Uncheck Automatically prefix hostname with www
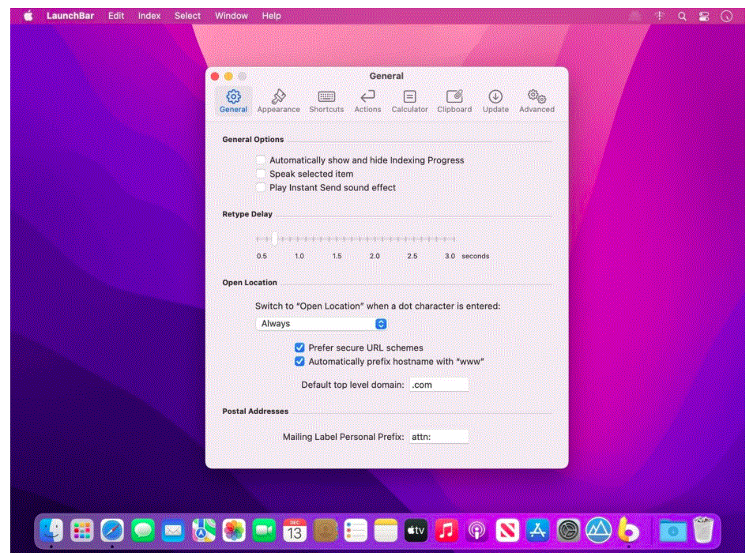The width and height of the screenshot is (753, 560). point(299,361)
